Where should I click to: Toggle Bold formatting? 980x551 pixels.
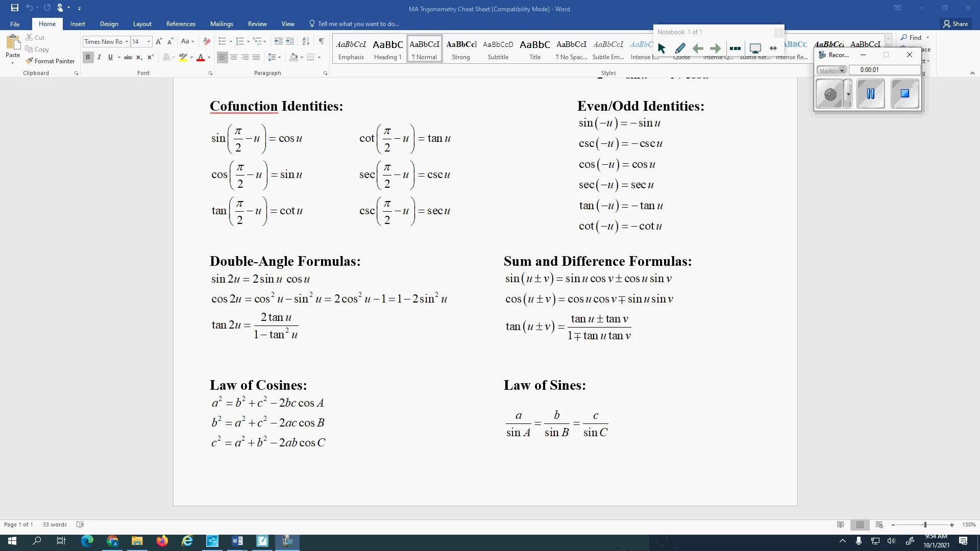tap(88, 57)
